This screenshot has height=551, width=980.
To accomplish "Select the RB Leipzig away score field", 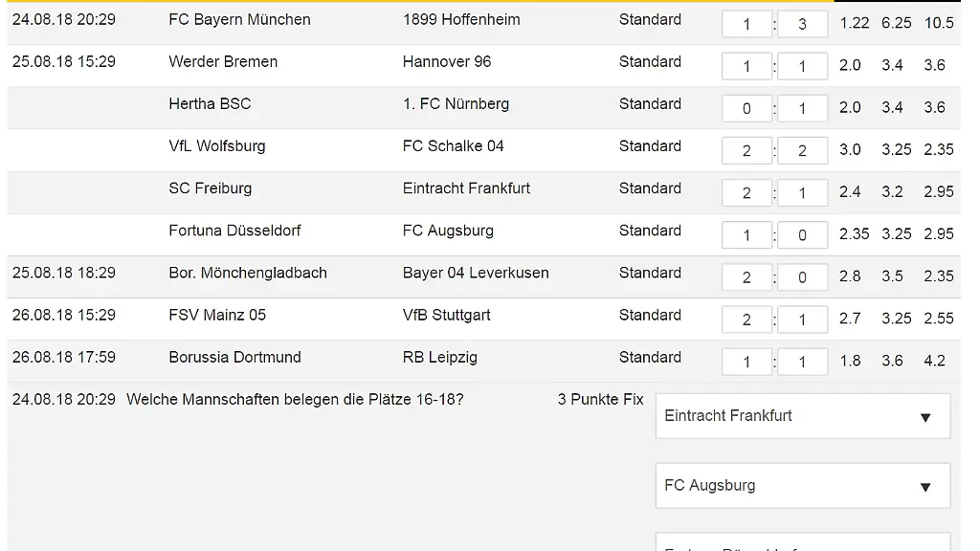I will [802, 362].
